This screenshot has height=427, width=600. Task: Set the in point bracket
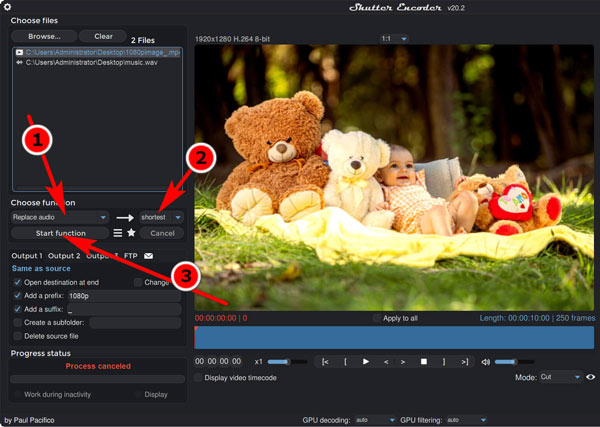click(345, 362)
